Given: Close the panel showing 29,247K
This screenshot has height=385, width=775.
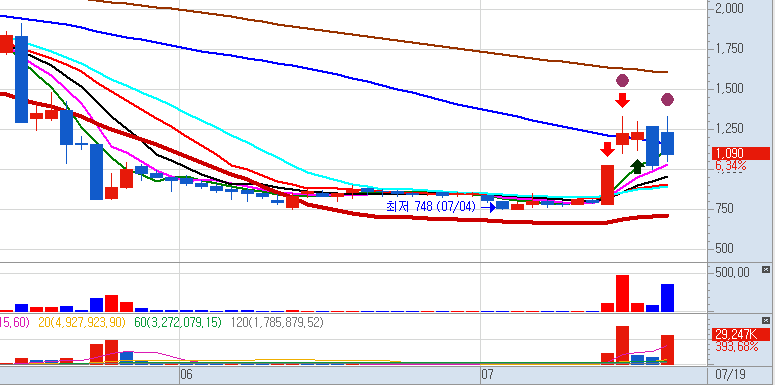Looking at the screenshot, I should click(766, 321).
